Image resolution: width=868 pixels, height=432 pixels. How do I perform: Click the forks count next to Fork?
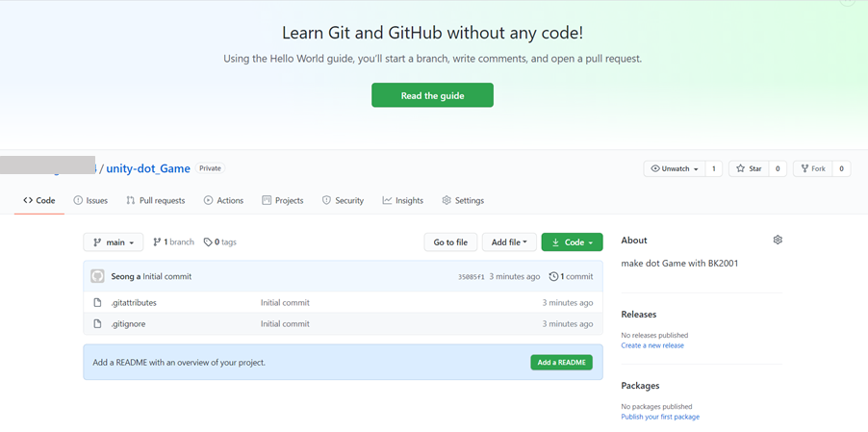pos(841,168)
